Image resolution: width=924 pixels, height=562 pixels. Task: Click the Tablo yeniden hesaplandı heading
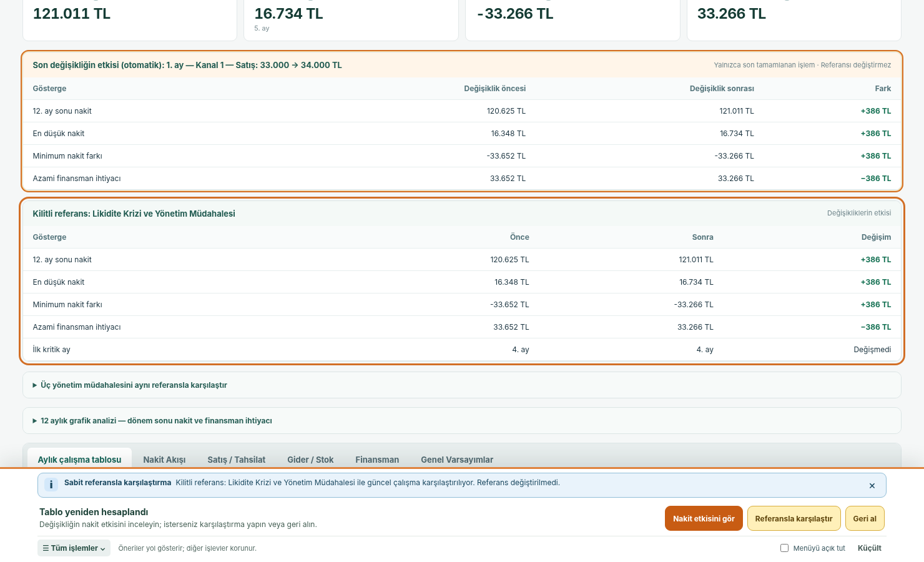click(94, 512)
